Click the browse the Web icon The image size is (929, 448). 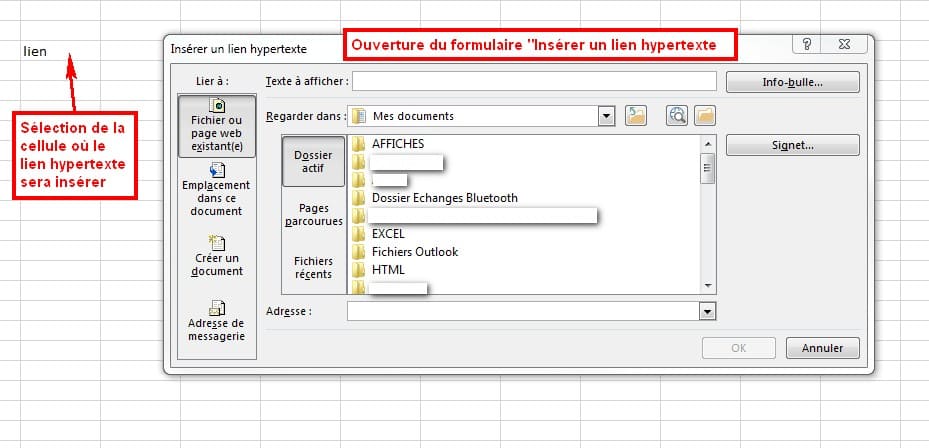click(x=677, y=116)
